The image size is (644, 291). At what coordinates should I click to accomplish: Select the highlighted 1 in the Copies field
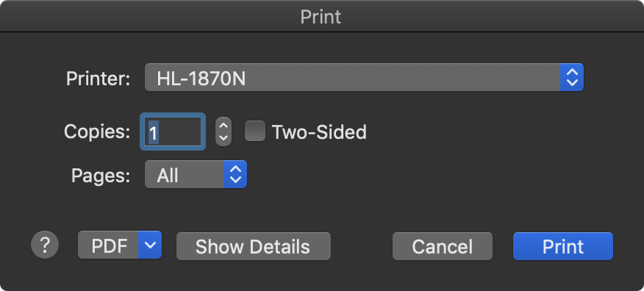pyautogui.click(x=153, y=132)
